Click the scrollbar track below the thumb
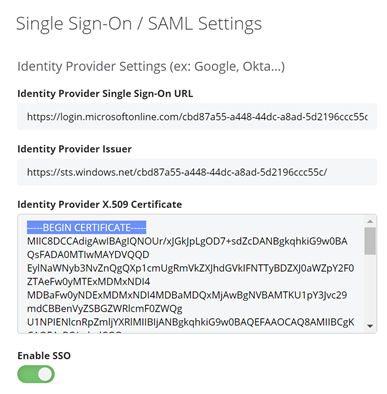The height and width of the screenshot is (394, 387). tap(370, 288)
